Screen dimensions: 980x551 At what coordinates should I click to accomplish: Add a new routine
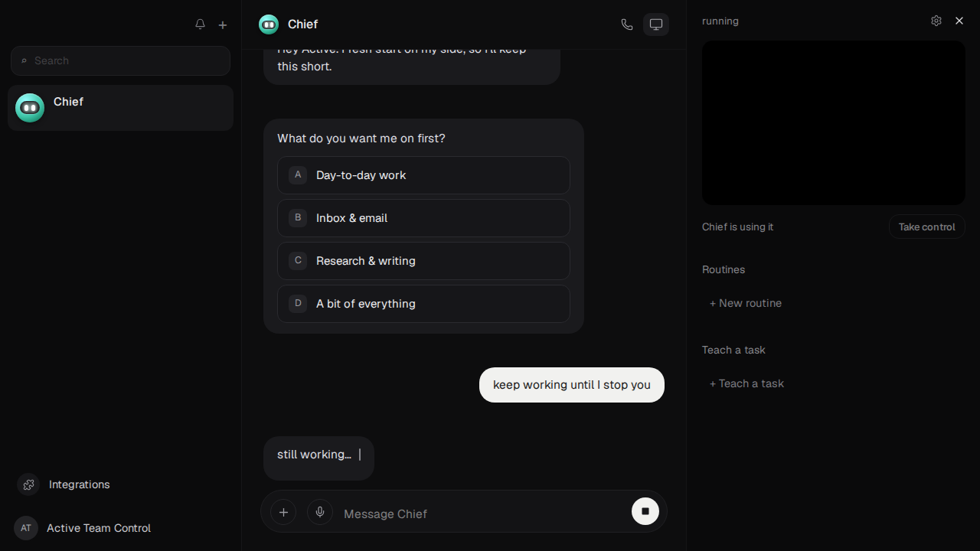pyautogui.click(x=746, y=303)
